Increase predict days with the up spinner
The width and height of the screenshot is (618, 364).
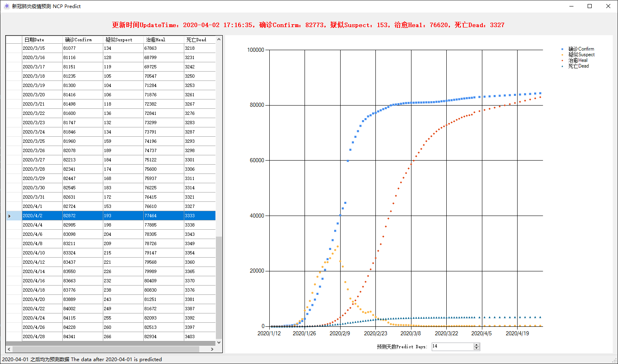(x=477, y=345)
